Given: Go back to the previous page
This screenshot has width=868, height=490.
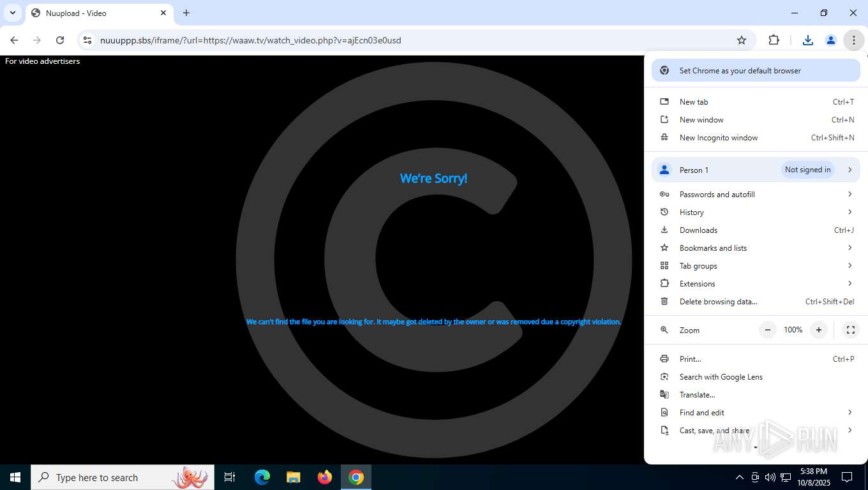Looking at the screenshot, I should tap(14, 40).
